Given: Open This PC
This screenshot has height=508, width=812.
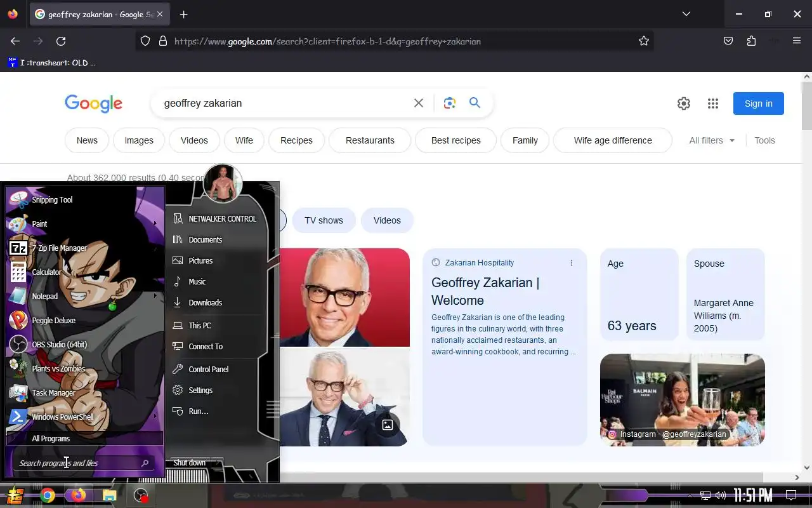Looking at the screenshot, I should 214,325.
